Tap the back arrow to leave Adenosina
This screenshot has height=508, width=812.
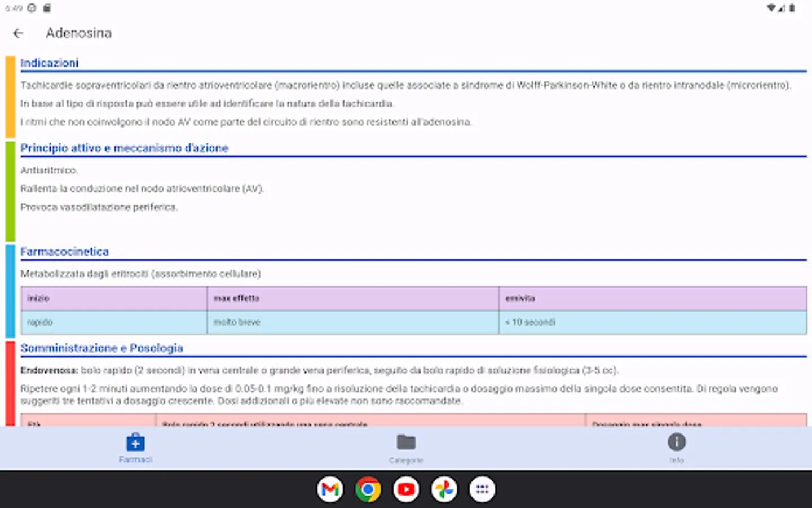click(19, 33)
